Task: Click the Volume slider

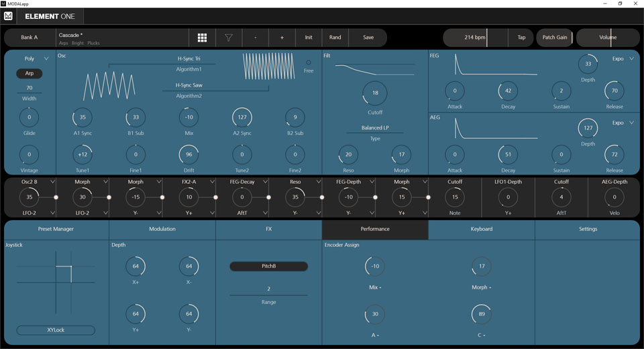Action: pyautogui.click(x=608, y=38)
